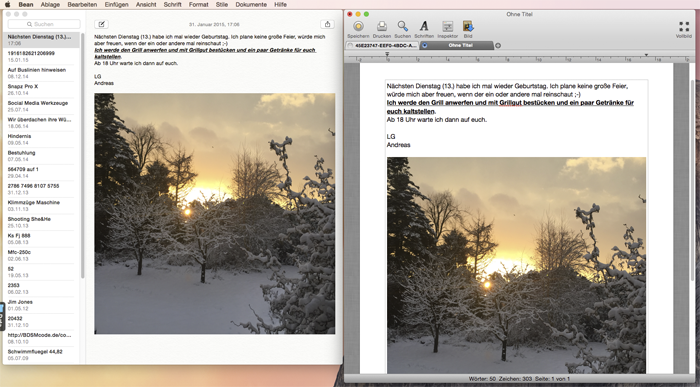Click the Drucken printer icon
700x387 pixels.
tap(382, 26)
